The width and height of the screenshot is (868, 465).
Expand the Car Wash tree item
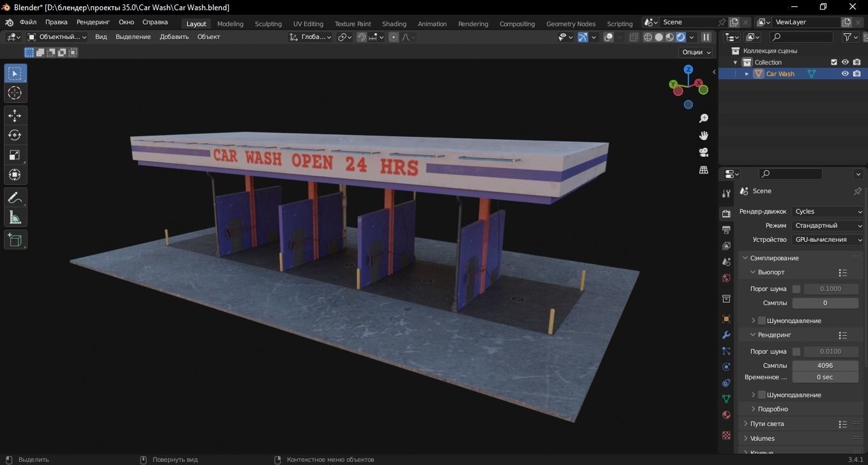coord(747,74)
